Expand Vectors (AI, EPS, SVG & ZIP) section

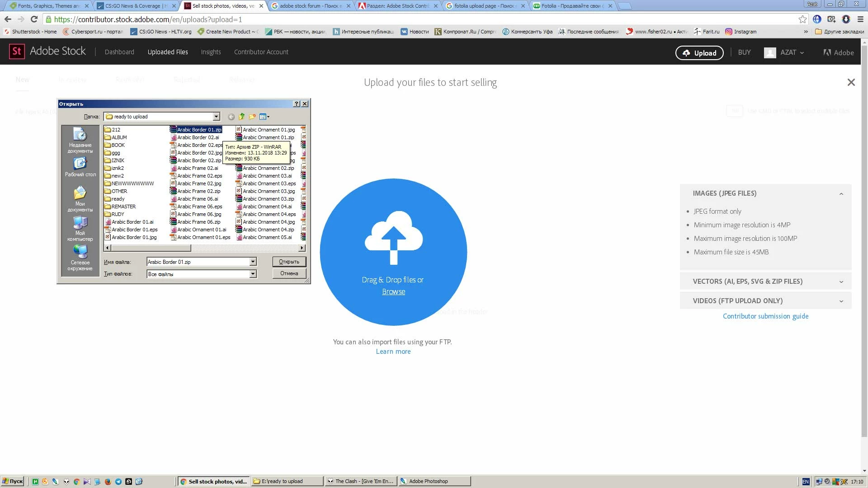tap(765, 281)
